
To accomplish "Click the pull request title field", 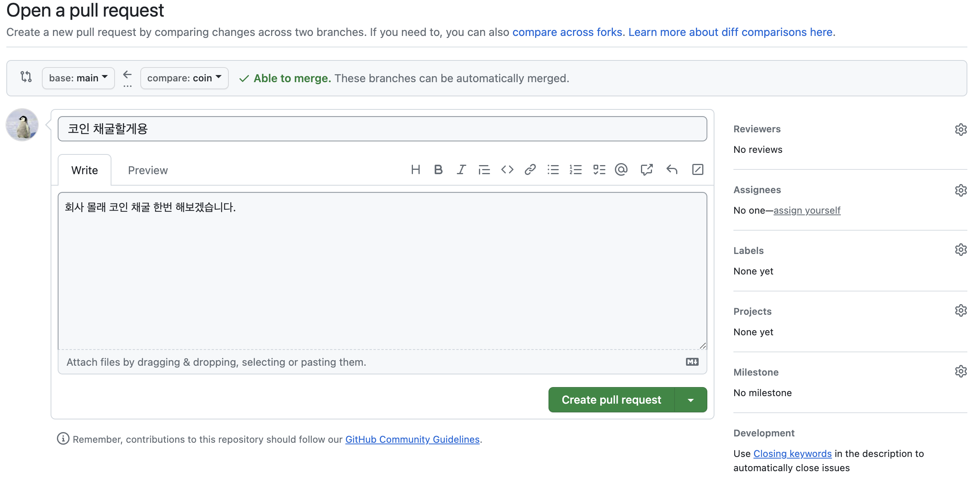I will (x=382, y=129).
